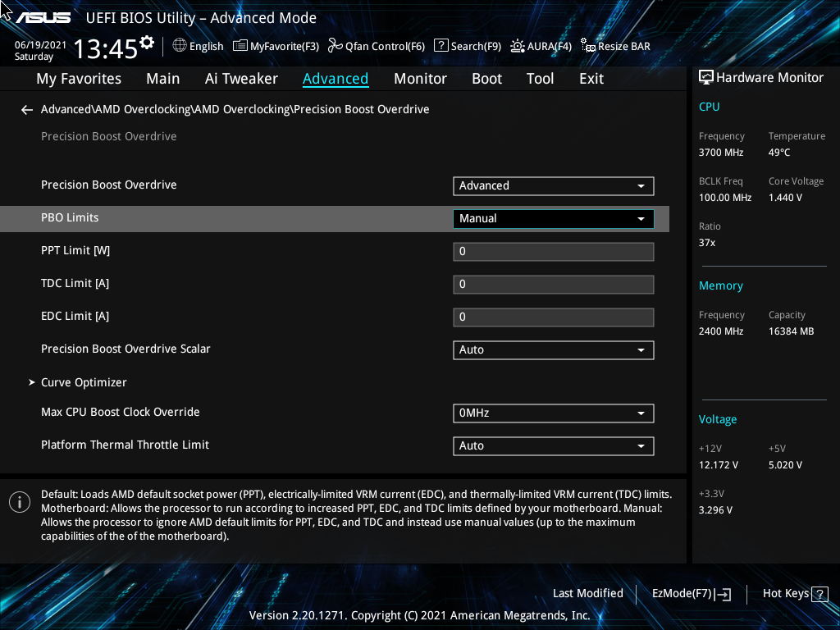Viewport: 840px width, 630px height.
Task: Click the Precision Boost Overdrive Scalar label
Action: point(126,349)
